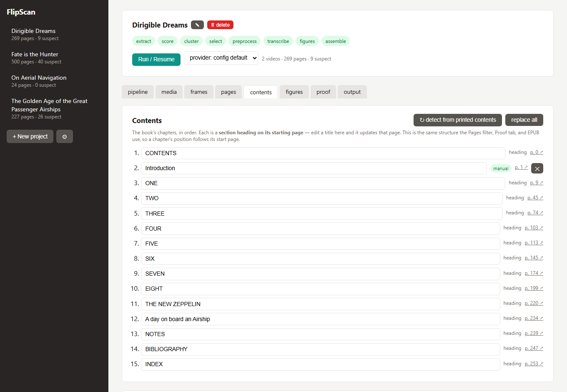Click the replace all button
The height and width of the screenshot is (392, 567).
(x=524, y=120)
